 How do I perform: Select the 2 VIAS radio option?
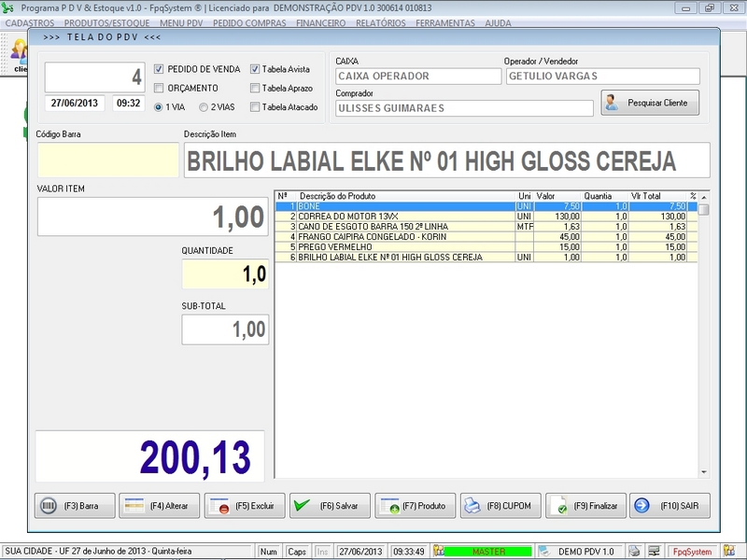[204, 107]
